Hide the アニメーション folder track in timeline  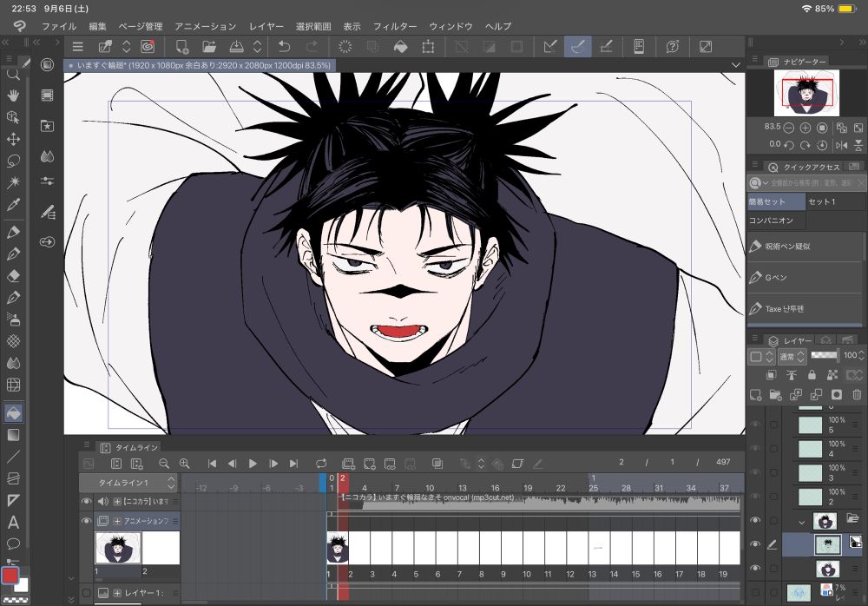[x=86, y=521]
